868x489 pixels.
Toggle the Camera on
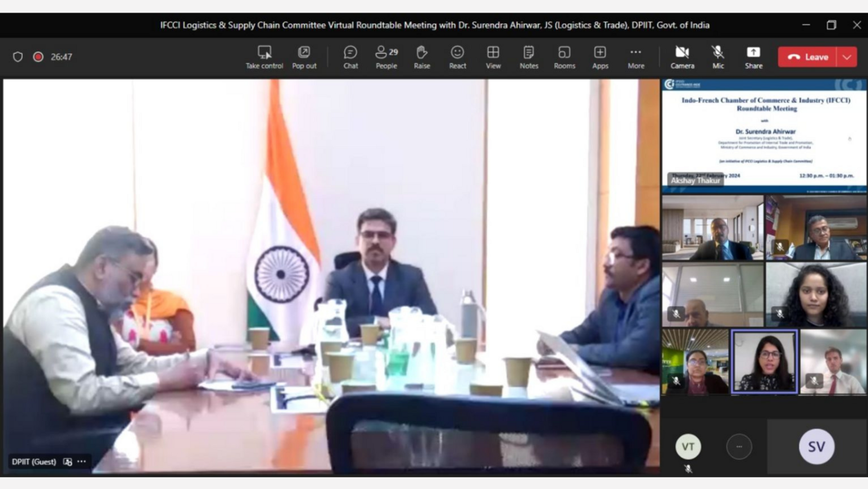point(682,57)
